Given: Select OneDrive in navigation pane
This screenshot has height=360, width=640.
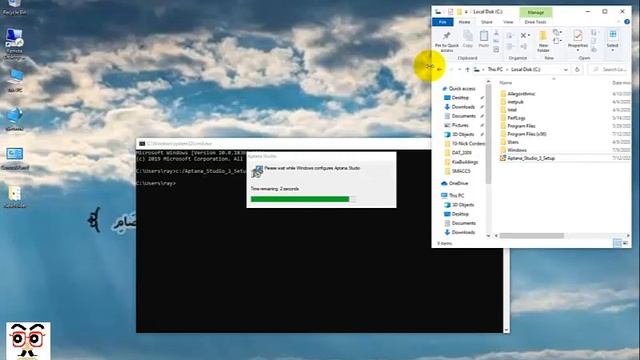Looking at the screenshot, I should click(x=458, y=184).
